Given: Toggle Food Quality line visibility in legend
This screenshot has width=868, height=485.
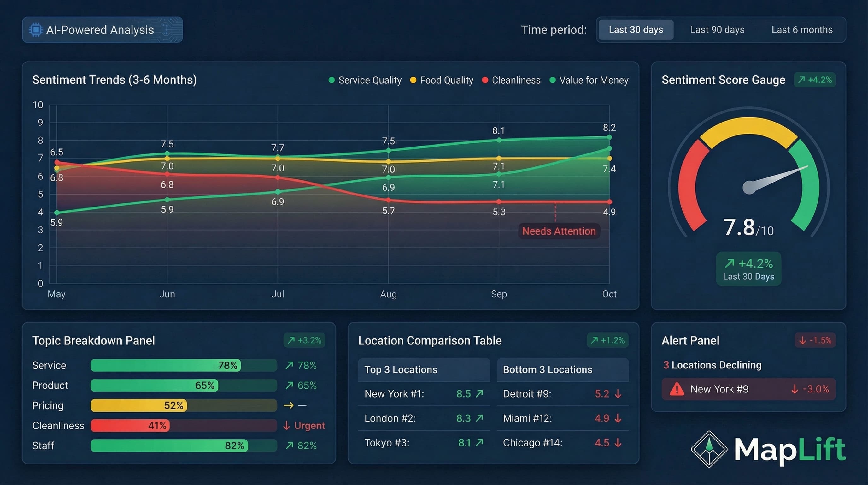Looking at the screenshot, I should click(x=447, y=80).
